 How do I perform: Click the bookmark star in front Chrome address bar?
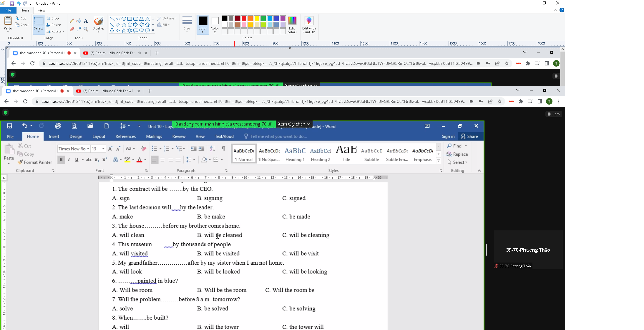(500, 101)
